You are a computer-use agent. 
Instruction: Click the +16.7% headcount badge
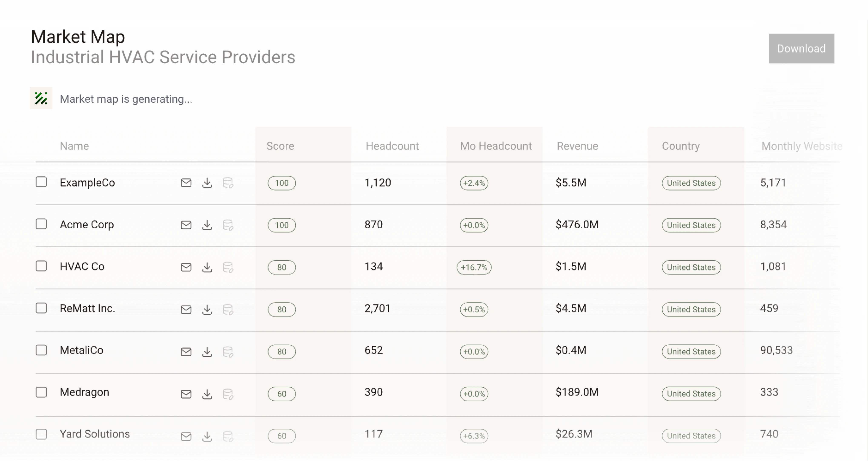click(x=474, y=267)
